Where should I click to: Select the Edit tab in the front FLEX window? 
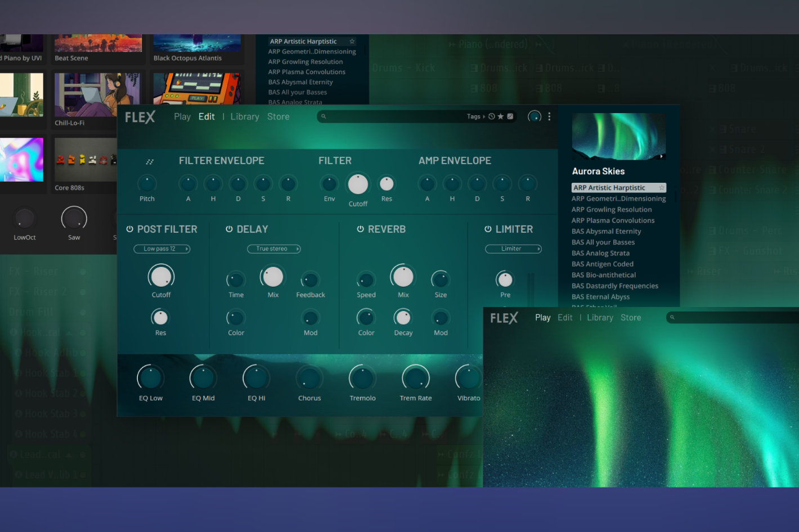[x=207, y=116]
